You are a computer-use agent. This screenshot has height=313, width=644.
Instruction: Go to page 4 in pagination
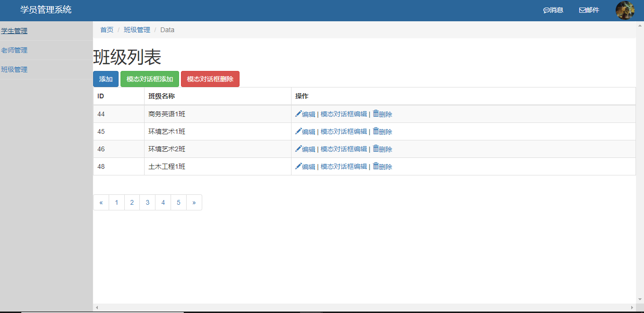pos(163,202)
